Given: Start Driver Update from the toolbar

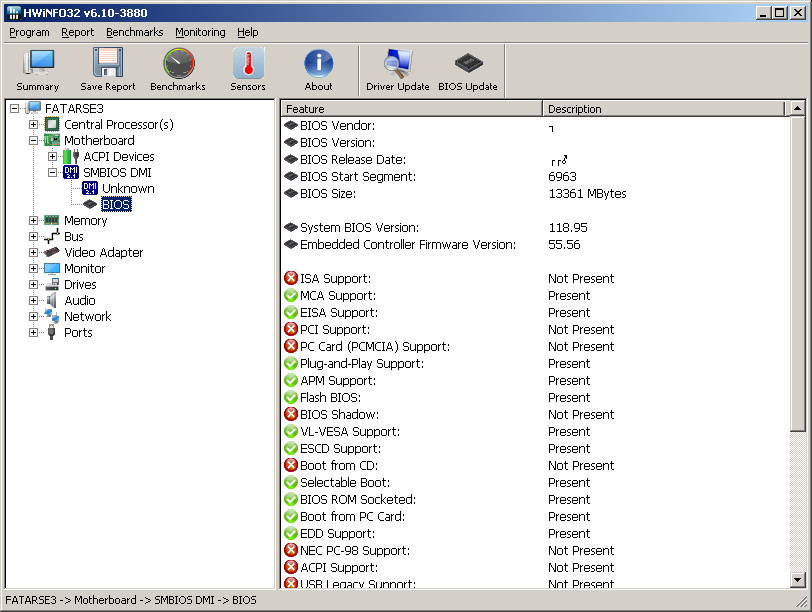Looking at the screenshot, I should [398, 63].
